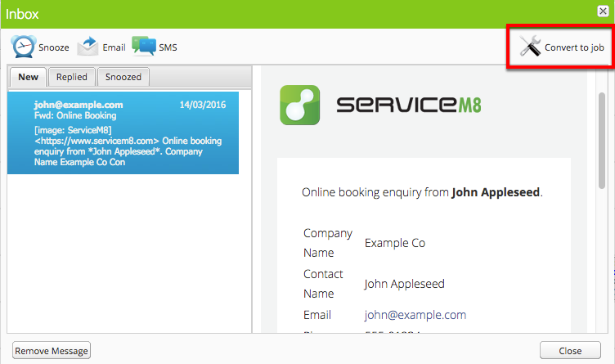Screen dimensions: 615x364
Task: Open the john@example.com email link
Action: coord(415,315)
